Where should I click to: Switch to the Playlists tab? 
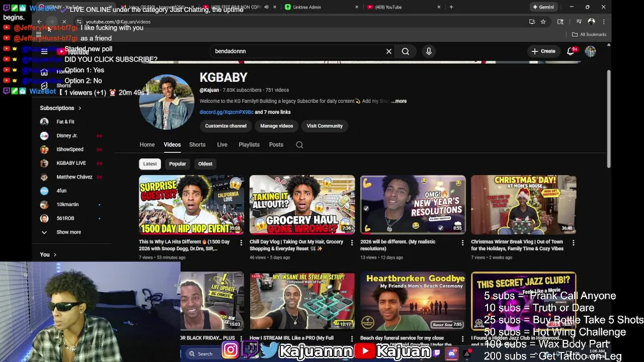[249, 145]
